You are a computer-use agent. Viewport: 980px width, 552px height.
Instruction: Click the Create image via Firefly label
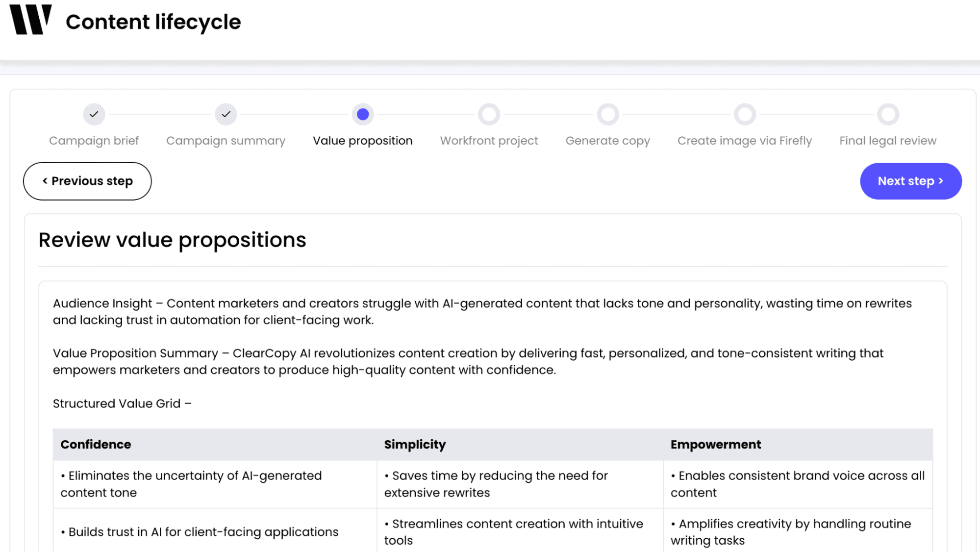point(745,141)
